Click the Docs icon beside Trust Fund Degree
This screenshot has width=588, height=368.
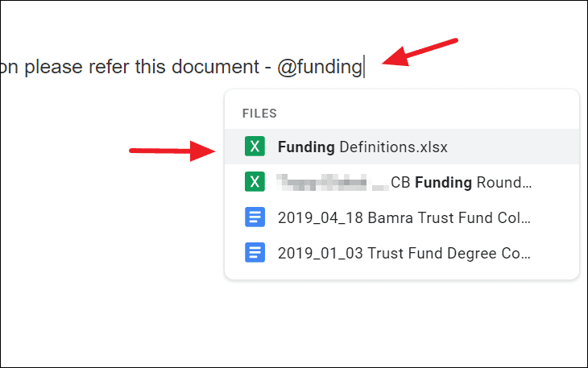[x=255, y=253]
